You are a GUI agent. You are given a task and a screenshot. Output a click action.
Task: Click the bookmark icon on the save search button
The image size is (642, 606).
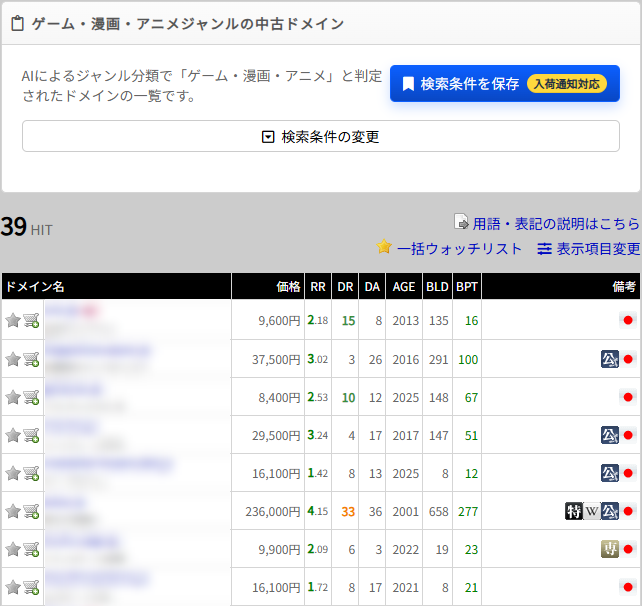(x=408, y=84)
